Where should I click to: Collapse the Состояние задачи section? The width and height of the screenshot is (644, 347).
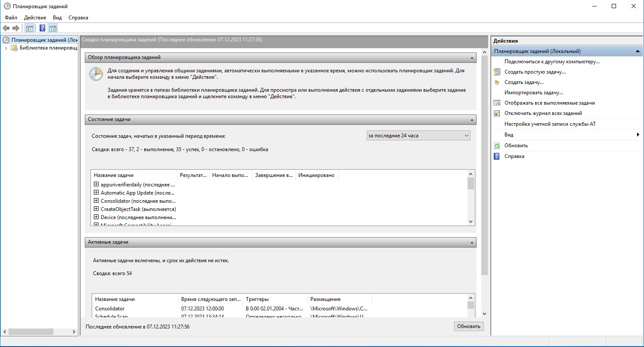[x=472, y=120]
